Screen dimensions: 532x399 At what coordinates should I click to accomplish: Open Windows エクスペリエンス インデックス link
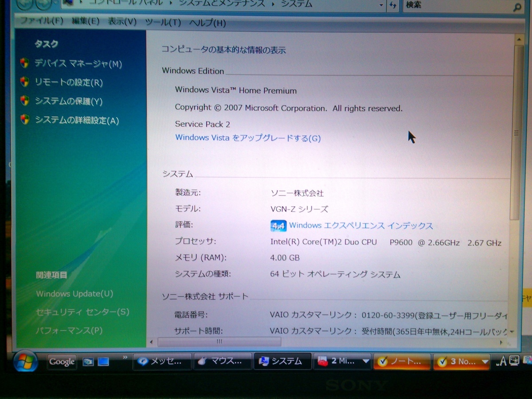tap(361, 226)
